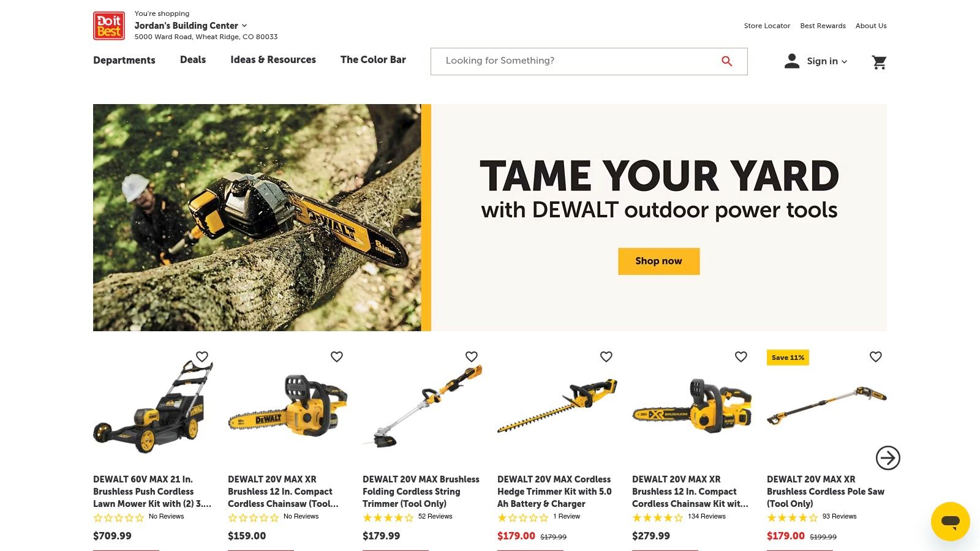The image size is (980, 551).
Task: Open the Store Locator link
Action: point(767,26)
